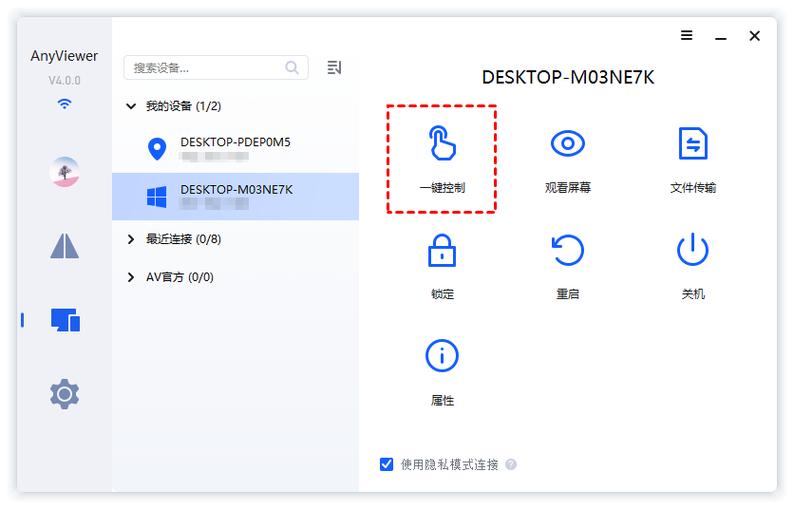Expand the 最近连接 (0/8) group
794x509 pixels.
[x=131, y=239]
